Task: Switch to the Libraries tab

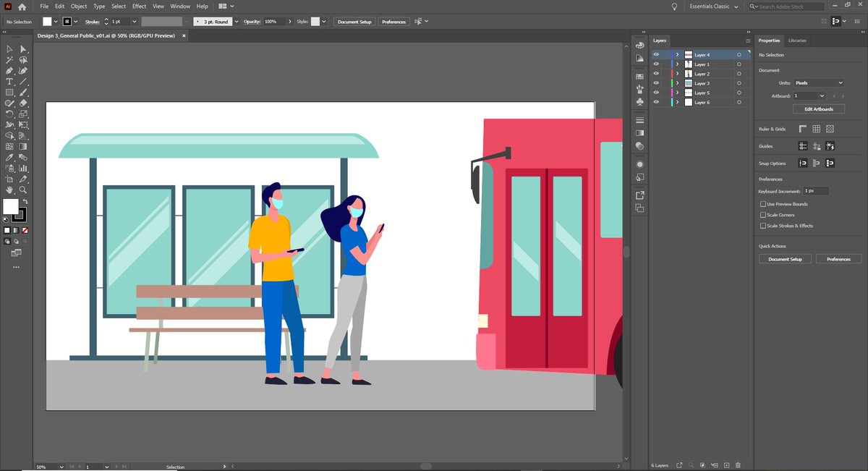Action: click(797, 41)
